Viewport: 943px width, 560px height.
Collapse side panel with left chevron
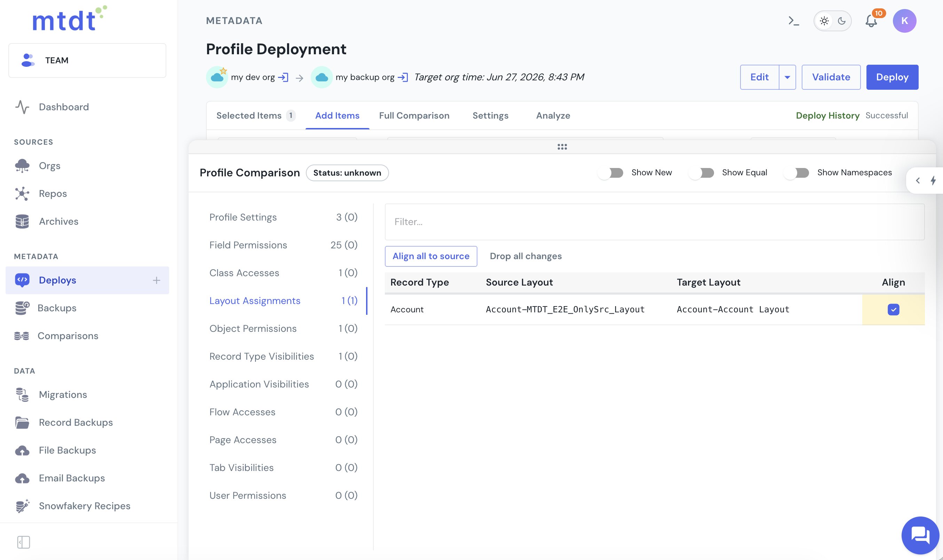coord(918,181)
